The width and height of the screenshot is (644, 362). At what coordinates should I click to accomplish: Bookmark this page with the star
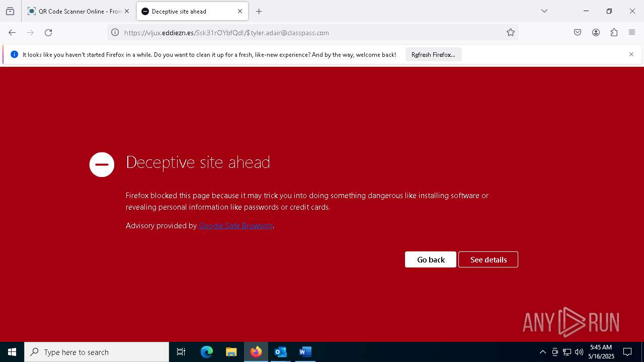point(511,33)
